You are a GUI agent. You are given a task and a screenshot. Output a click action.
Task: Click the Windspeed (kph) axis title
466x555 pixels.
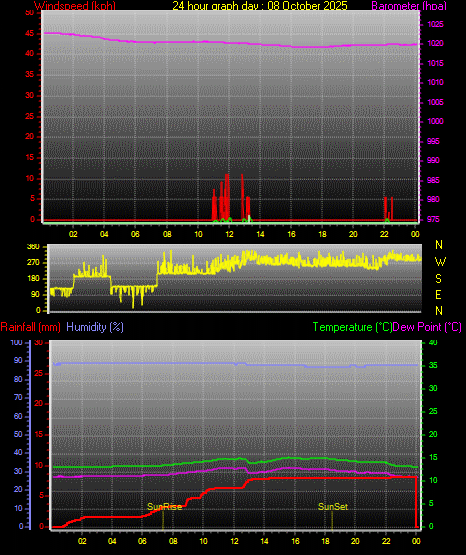tap(75, 6)
